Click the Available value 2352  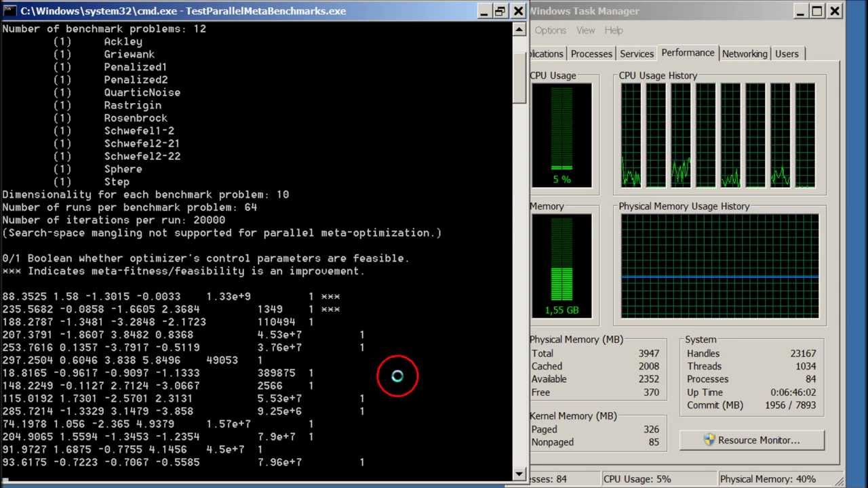click(x=648, y=379)
